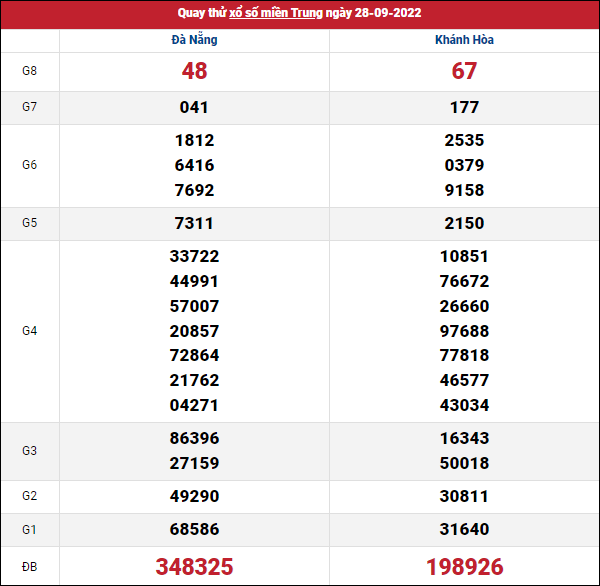Image resolution: width=600 pixels, height=586 pixels.
Task: Click the G2 number 30811
Action: point(464,496)
